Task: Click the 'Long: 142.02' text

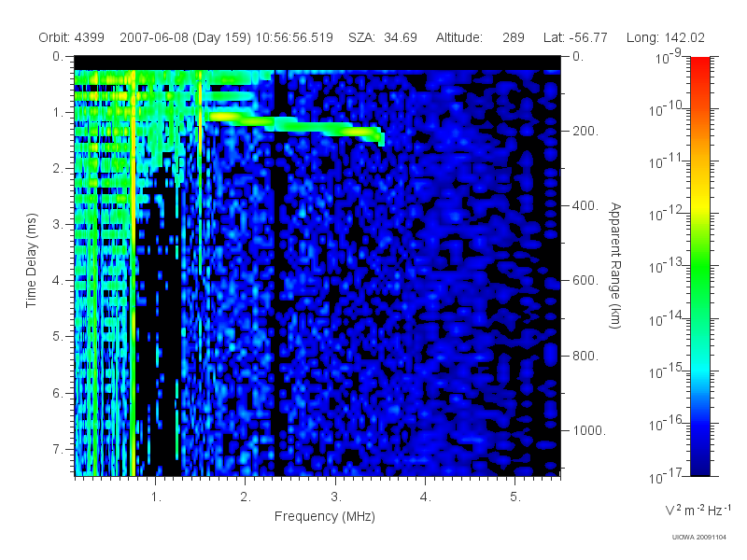Action: click(x=666, y=37)
